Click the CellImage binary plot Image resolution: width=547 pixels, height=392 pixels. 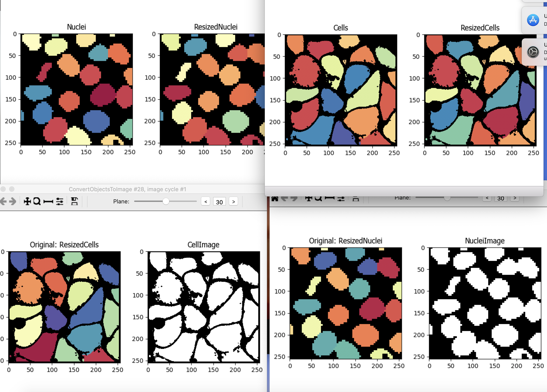coord(204,307)
